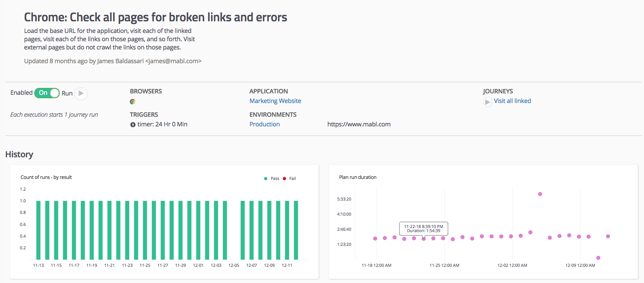The height and width of the screenshot is (283, 644).
Task: Click the Updated 8 months ago text
Action: [113, 61]
